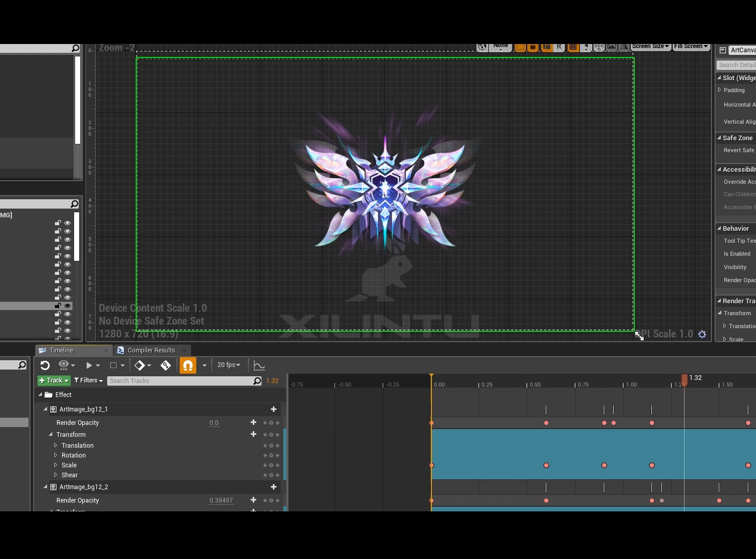Add key to ArtImage_bg12_2 Render Opacity plus
Image resolution: width=756 pixels, height=559 pixels.
[x=253, y=500]
